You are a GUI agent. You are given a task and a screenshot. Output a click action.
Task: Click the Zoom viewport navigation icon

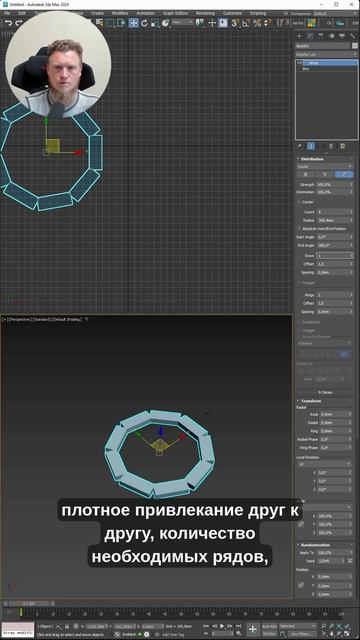tap(323, 626)
